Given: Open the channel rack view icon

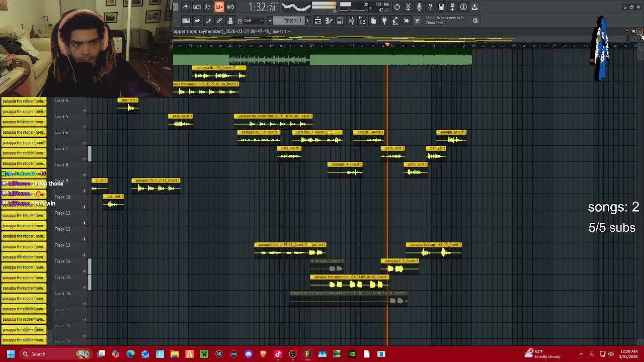Looking at the screenshot, I should coord(340,21).
